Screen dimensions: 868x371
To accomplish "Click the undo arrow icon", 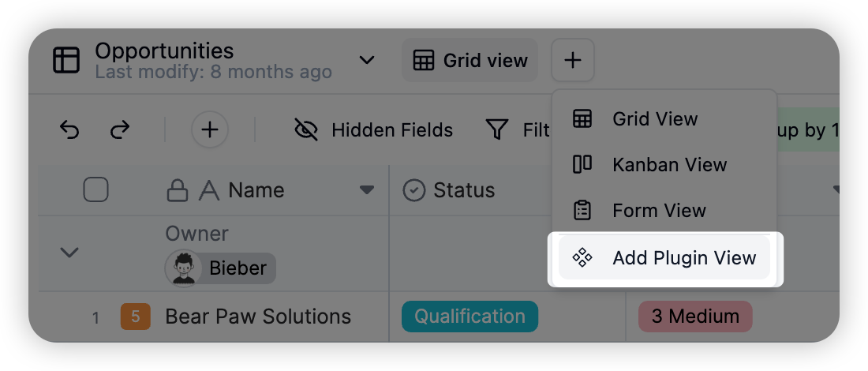I will (x=69, y=130).
